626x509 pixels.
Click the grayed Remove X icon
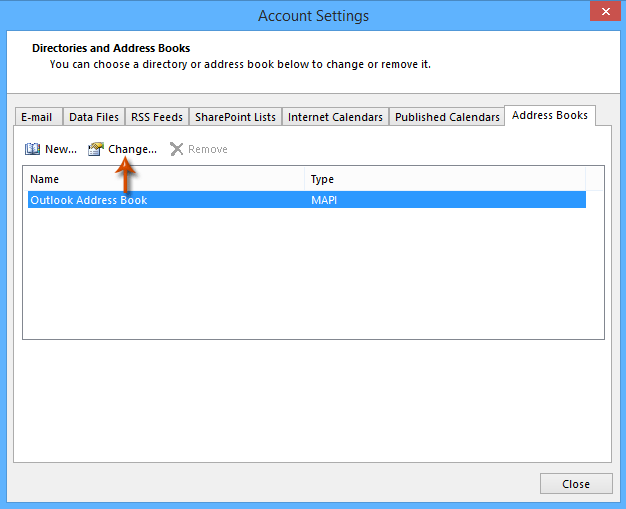[x=177, y=149]
